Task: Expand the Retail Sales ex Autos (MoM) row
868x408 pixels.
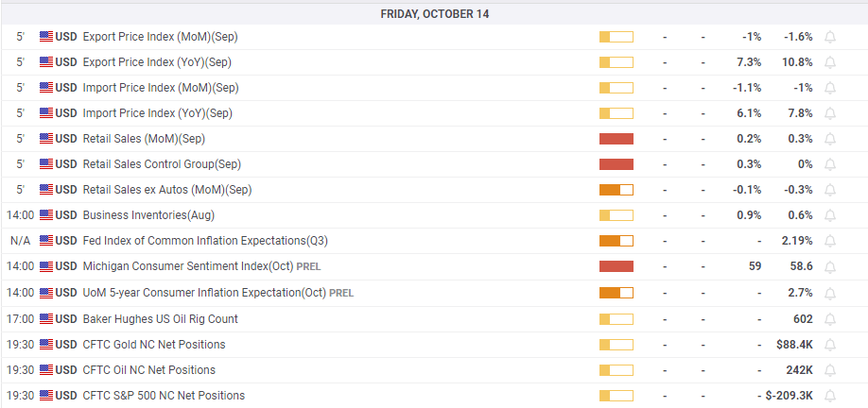Action: tap(167, 190)
